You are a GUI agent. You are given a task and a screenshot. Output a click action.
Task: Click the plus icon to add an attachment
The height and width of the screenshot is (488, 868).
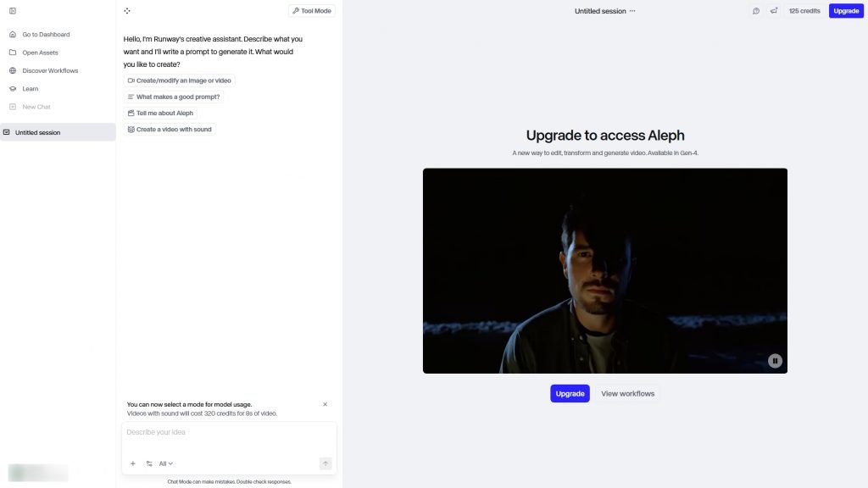[x=132, y=463]
